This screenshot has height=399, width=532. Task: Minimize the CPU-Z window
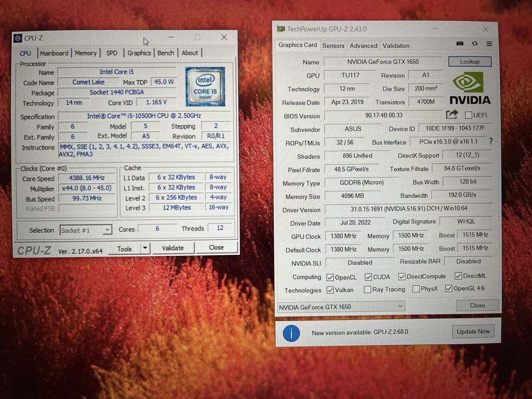[x=171, y=37]
